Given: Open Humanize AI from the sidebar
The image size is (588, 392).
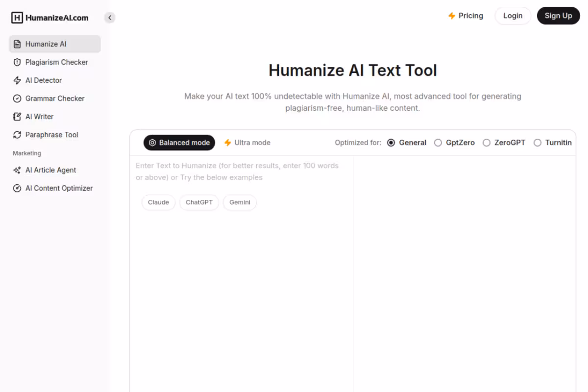Looking at the screenshot, I should tap(55, 44).
